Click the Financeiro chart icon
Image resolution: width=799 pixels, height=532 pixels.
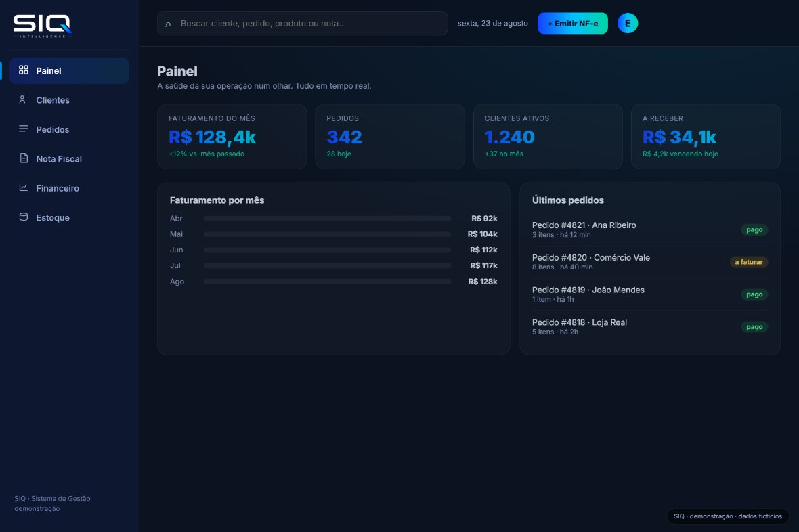coord(24,187)
